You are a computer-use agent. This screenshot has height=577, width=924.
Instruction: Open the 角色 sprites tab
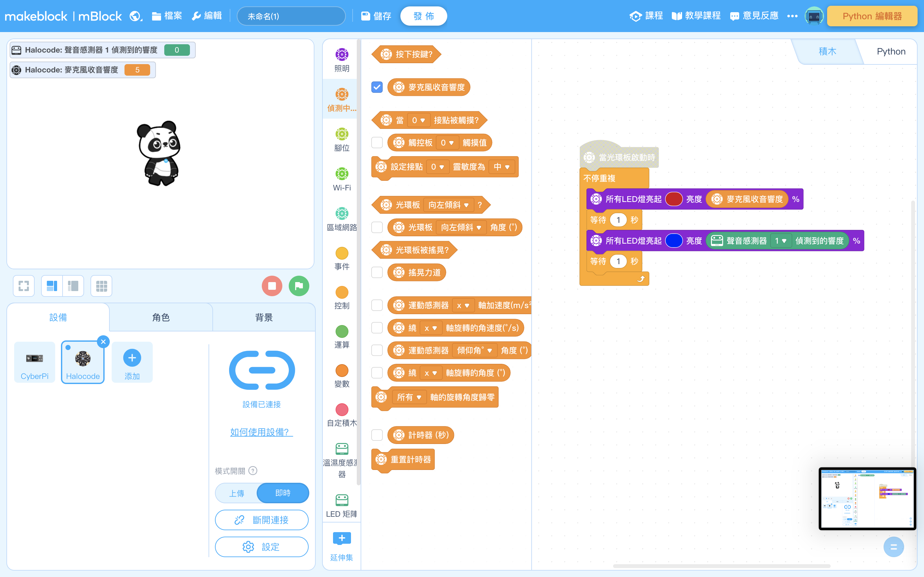(x=161, y=317)
